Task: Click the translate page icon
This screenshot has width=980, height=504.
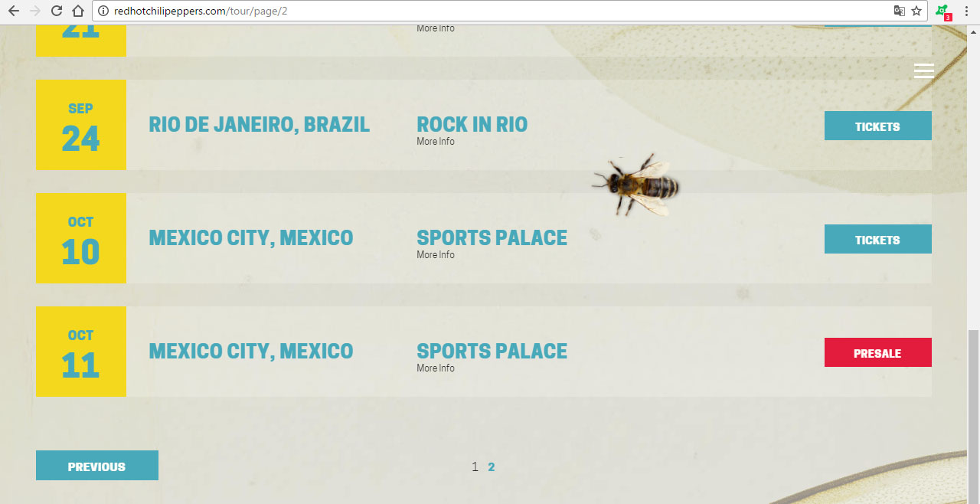Action: (x=900, y=11)
